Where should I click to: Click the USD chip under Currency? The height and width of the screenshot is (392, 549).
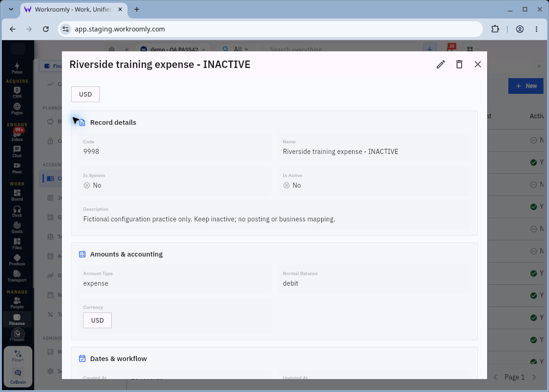[x=98, y=320]
